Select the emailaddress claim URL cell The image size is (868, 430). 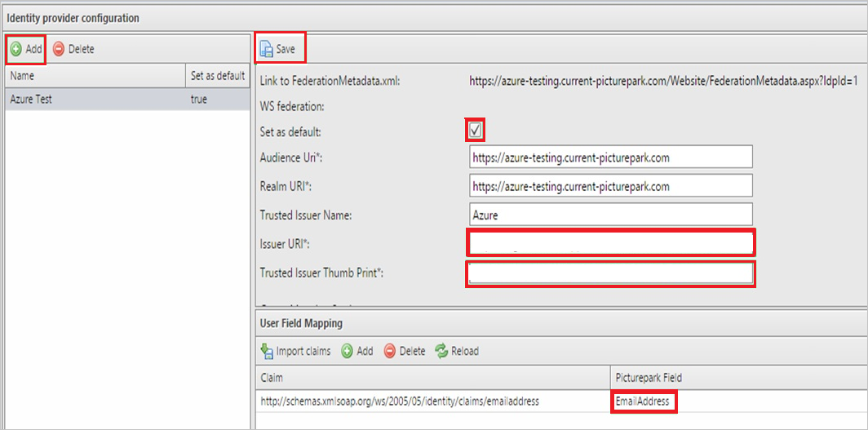click(x=433, y=401)
